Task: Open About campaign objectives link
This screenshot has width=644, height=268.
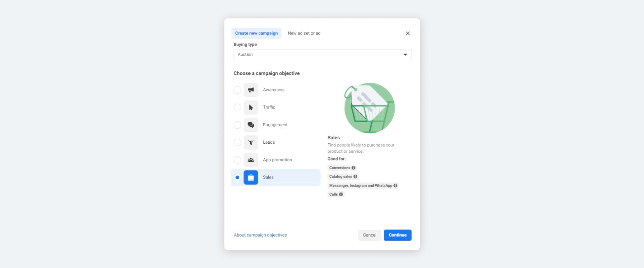Action: pos(260,235)
